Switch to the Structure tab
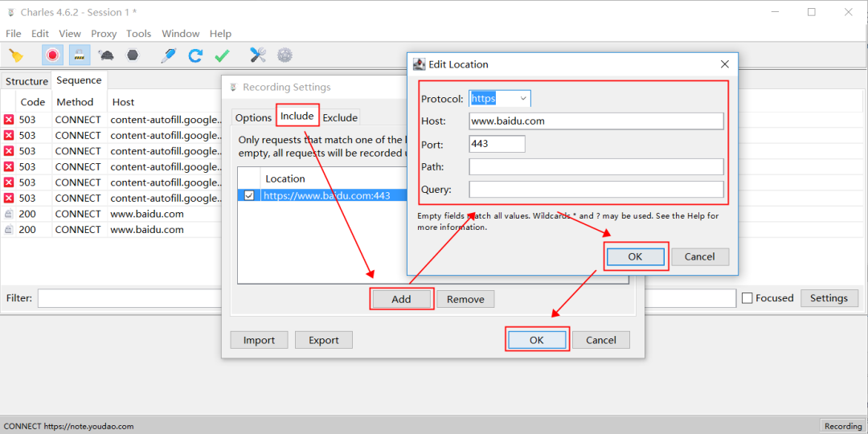 pyautogui.click(x=27, y=81)
